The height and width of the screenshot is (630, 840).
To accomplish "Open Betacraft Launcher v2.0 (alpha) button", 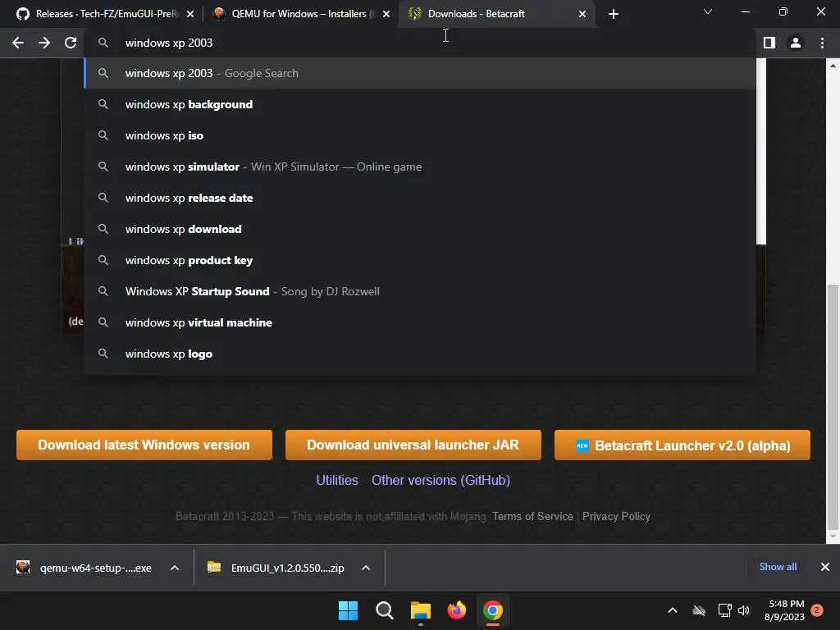I will click(x=682, y=445).
